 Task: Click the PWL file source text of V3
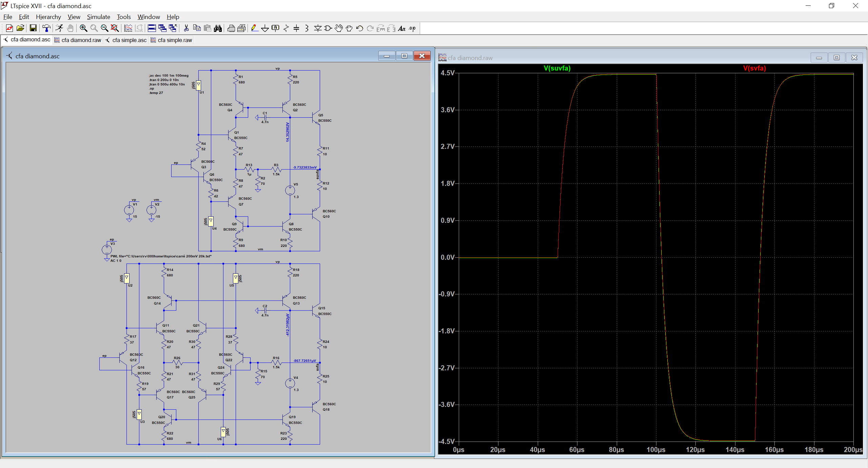coord(161,256)
